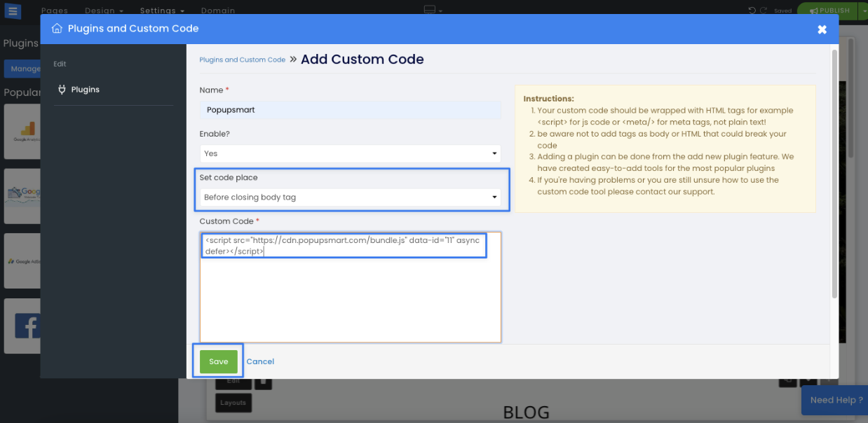Expand the Set code place dropdown
Image resolution: width=868 pixels, height=423 pixels.
[350, 197]
